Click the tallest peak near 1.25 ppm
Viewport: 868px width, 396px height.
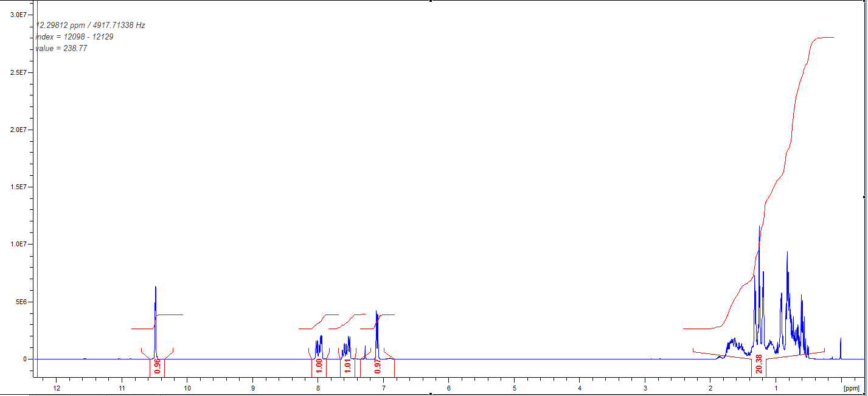pos(759,228)
